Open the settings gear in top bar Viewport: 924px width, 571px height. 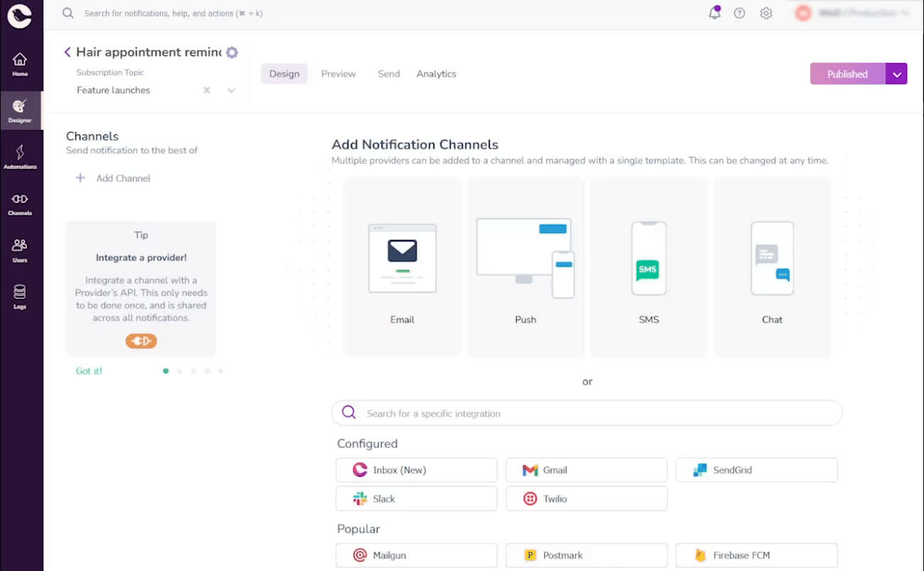[x=765, y=13]
